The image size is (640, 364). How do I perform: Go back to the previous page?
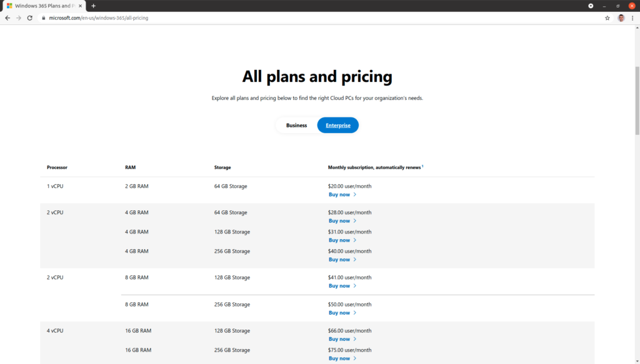tap(7, 18)
